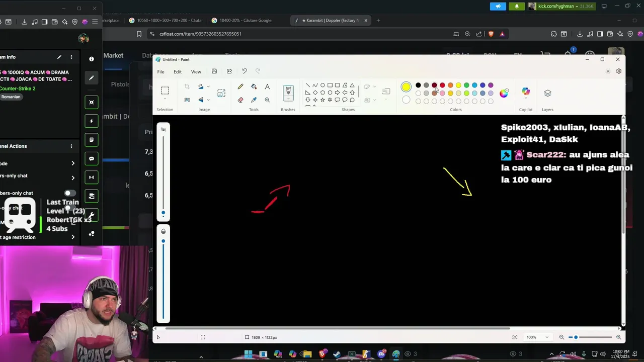Show hidden system tray icons
Screen dimensions: 644x362
coord(551,354)
